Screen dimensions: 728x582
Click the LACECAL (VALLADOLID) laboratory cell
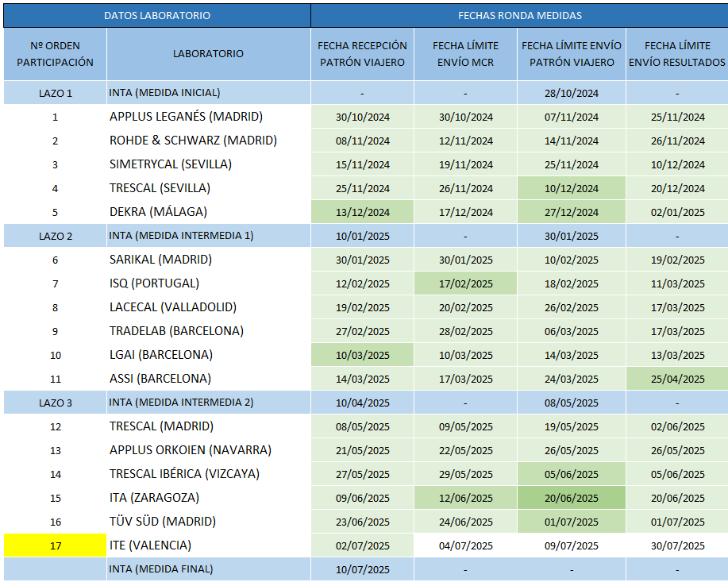point(209,307)
